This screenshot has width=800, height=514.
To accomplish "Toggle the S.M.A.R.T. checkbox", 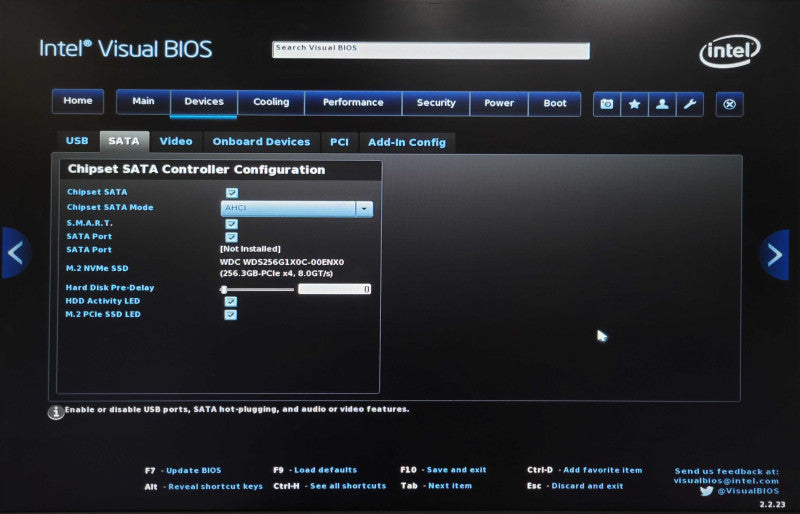I will tap(232, 224).
